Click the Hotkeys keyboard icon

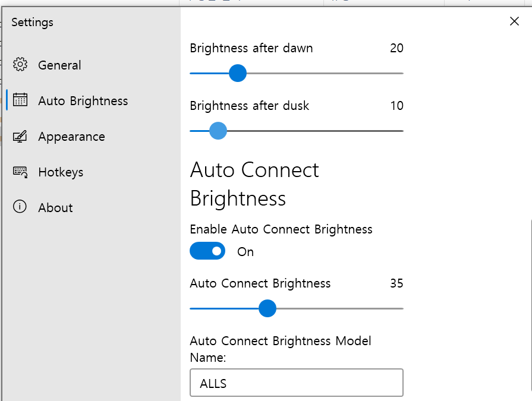click(20, 172)
